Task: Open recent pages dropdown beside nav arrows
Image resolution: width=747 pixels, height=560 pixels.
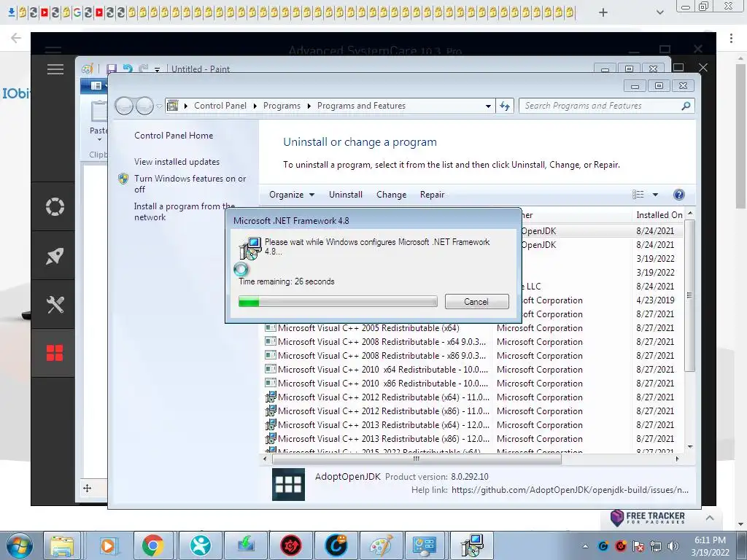Action: pos(159,106)
